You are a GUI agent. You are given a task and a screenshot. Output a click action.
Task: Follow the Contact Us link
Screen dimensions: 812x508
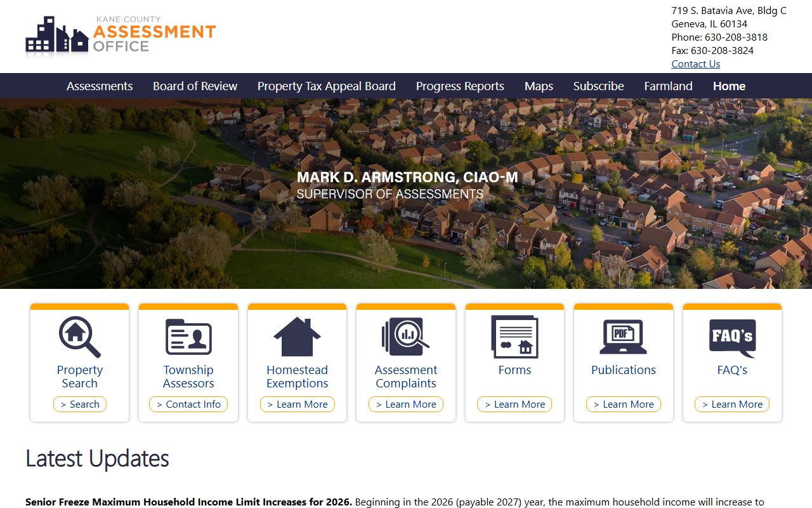pos(696,64)
